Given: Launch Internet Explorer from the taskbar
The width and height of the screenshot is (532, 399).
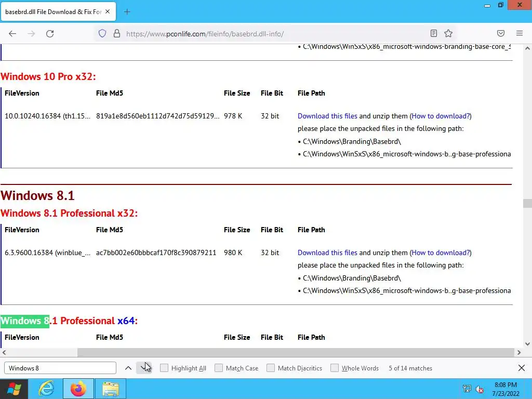Looking at the screenshot, I should pyautogui.click(x=46, y=389).
